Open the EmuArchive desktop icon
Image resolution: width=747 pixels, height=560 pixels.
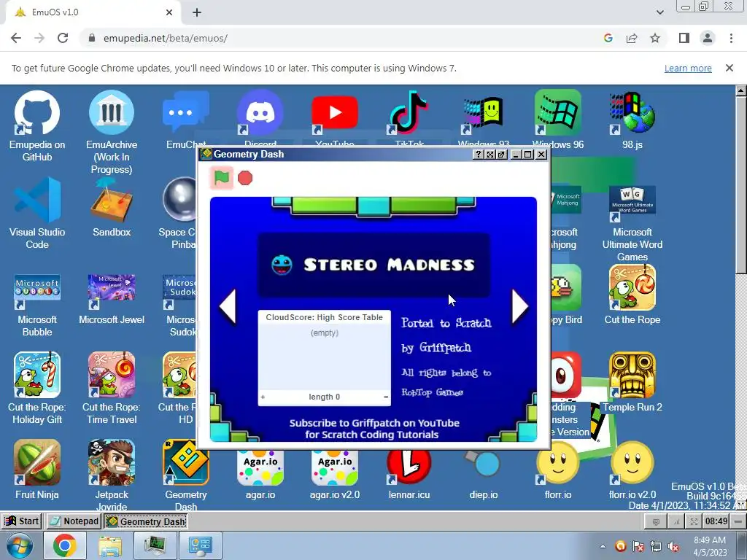click(x=112, y=132)
